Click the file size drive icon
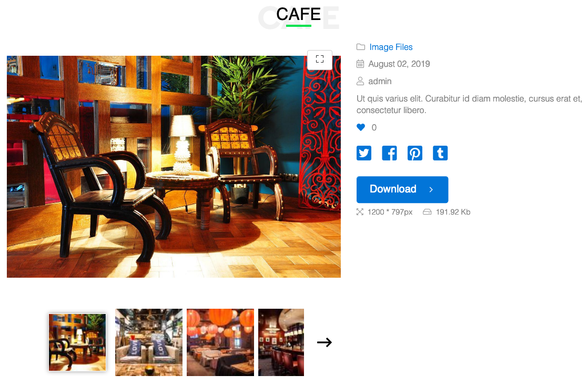 [x=427, y=212]
